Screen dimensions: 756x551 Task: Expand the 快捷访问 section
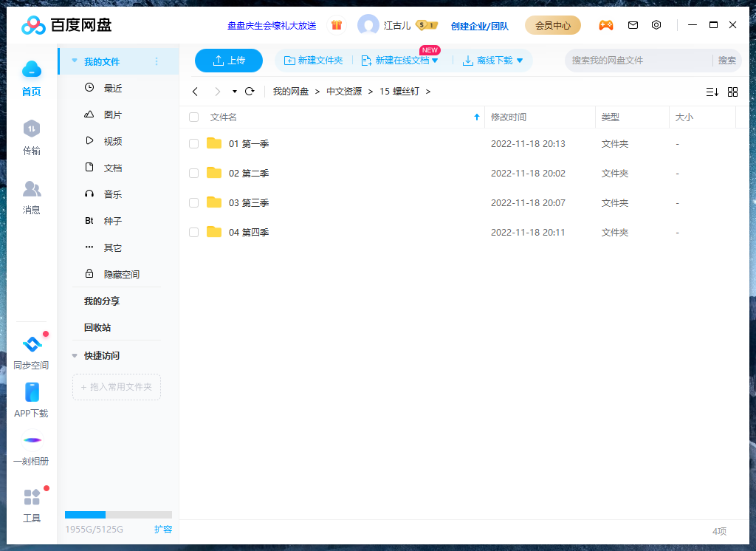pyautogui.click(x=75, y=355)
